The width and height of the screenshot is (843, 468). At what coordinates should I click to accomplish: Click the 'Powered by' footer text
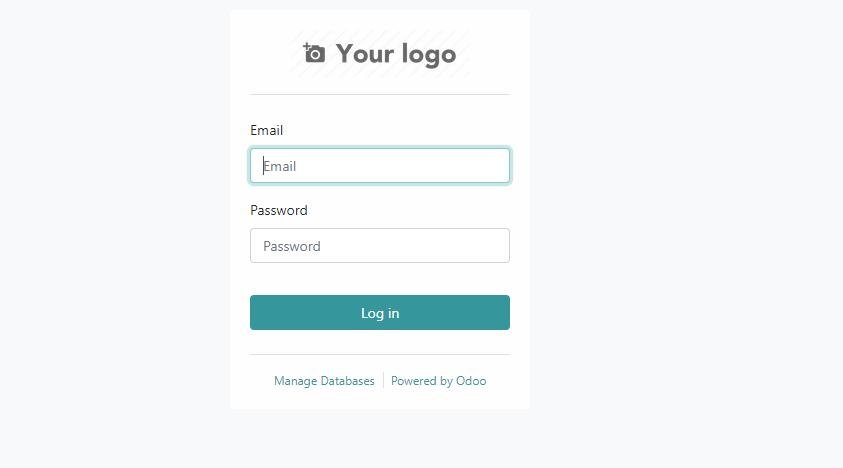click(x=421, y=381)
